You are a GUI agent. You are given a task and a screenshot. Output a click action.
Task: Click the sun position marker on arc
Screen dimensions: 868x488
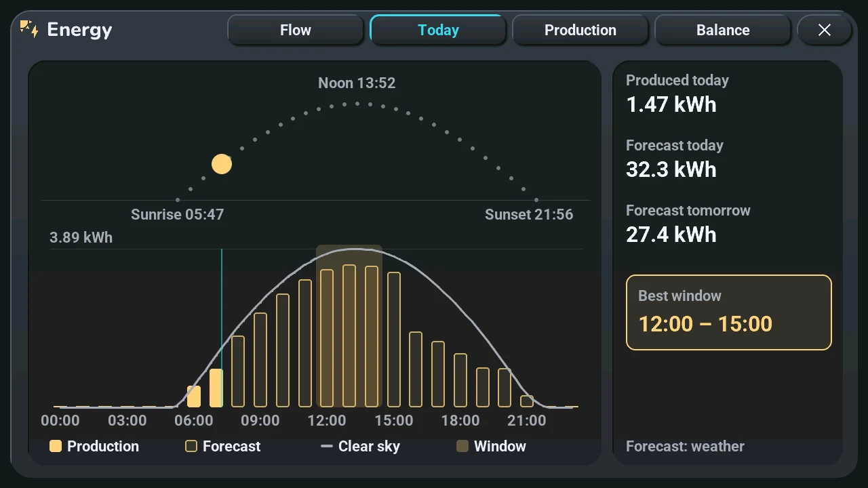pyautogui.click(x=222, y=164)
